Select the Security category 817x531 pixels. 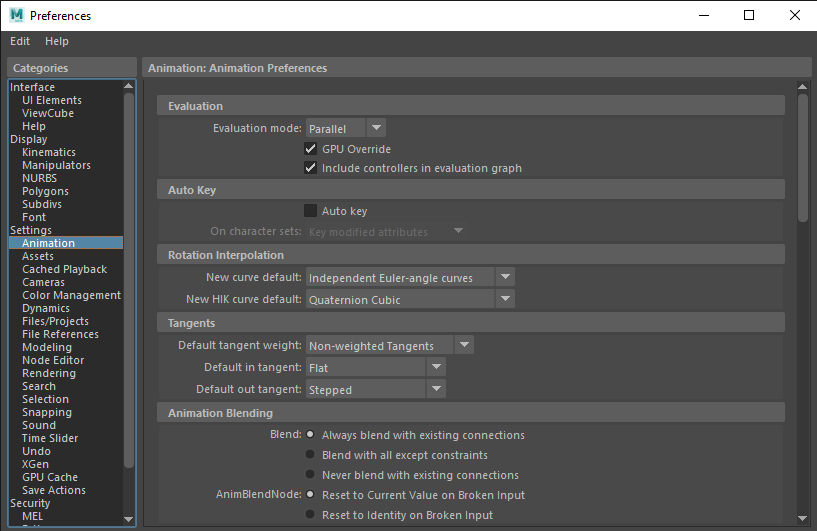(x=30, y=503)
